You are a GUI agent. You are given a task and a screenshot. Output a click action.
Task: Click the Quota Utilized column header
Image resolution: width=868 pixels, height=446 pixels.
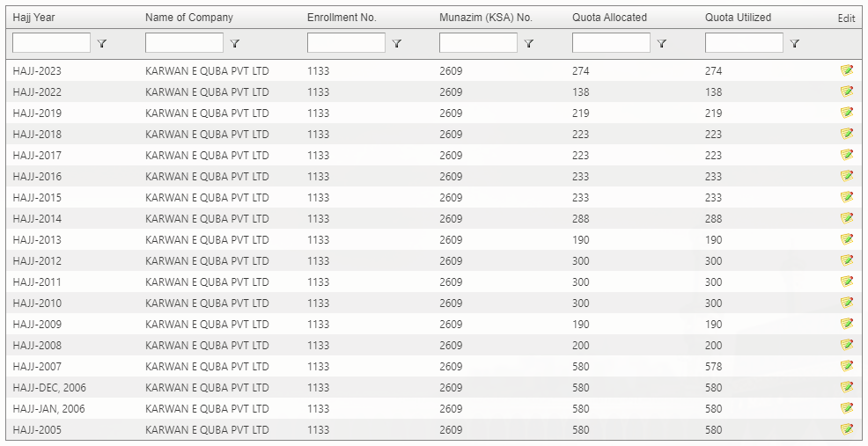(738, 18)
